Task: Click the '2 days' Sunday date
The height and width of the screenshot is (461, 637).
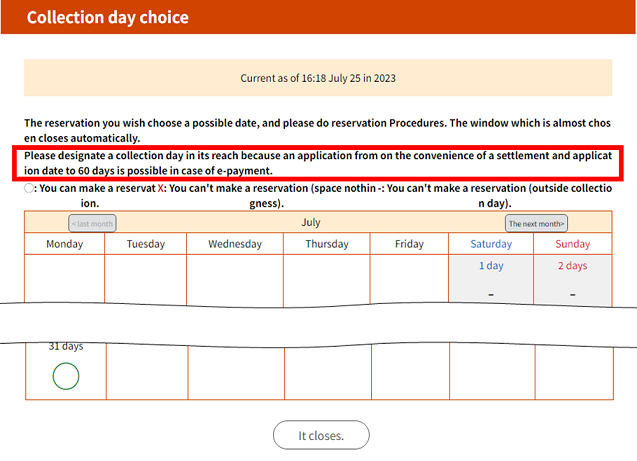Action: [x=573, y=266]
